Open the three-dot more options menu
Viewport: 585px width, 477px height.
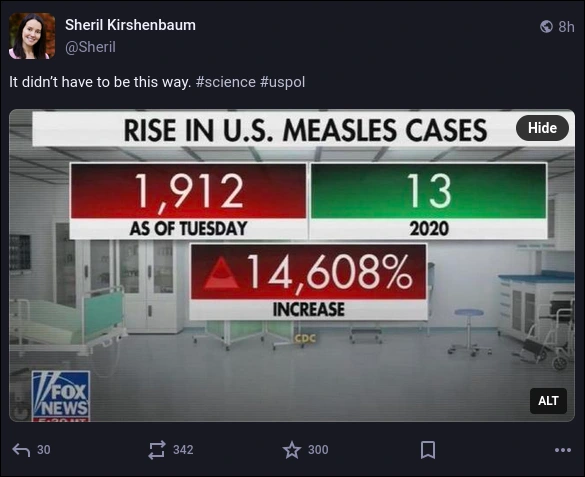(563, 450)
